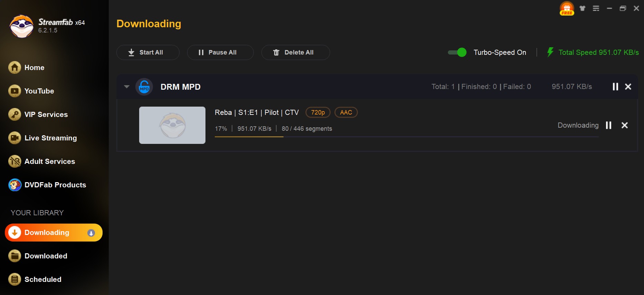Click the 720p quality badge
Screen dimensions: 644x295
coord(318,112)
